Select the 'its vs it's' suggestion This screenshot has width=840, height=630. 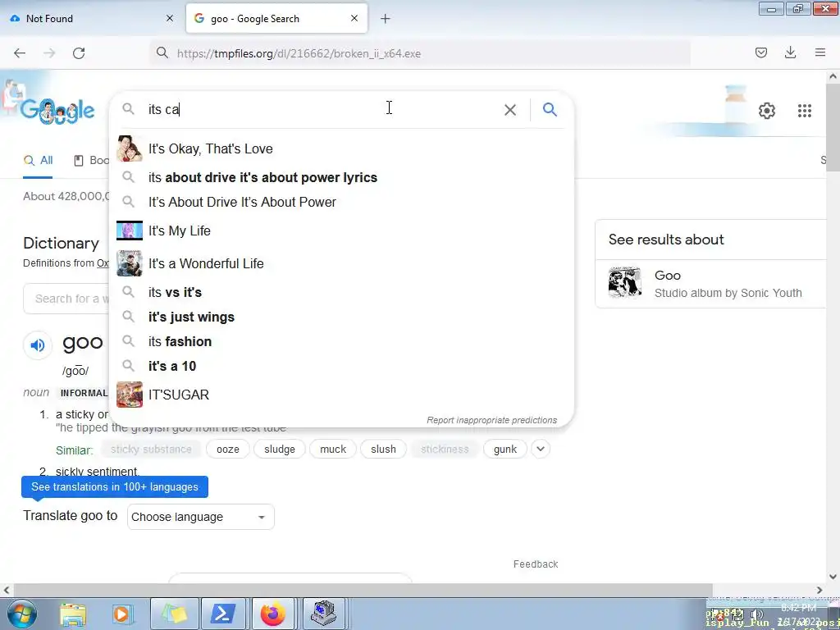341,292
